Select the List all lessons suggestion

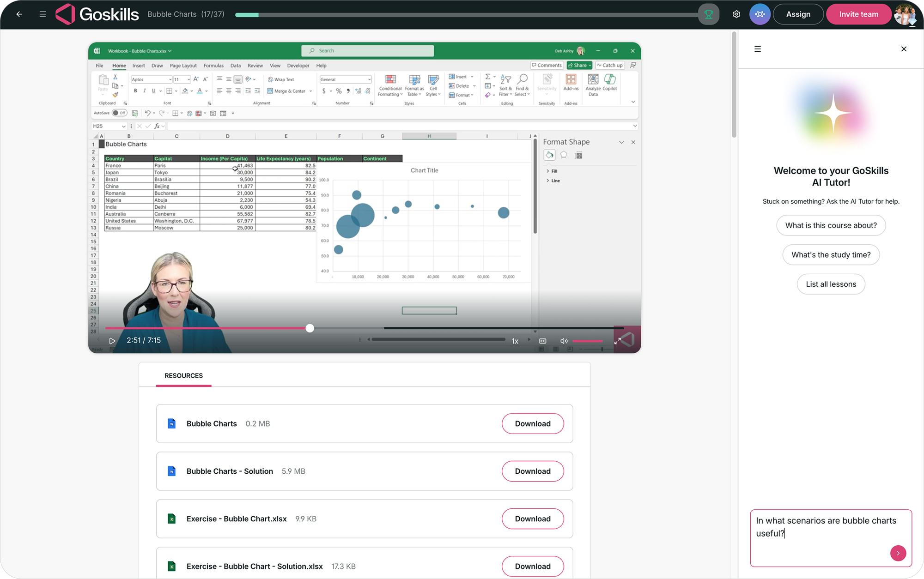tap(831, 284)
